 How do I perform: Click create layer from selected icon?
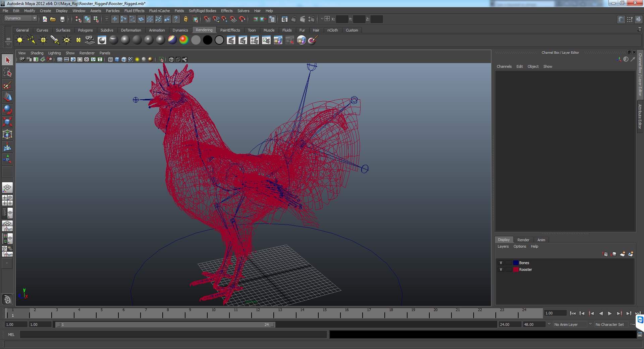coord(631,254)
